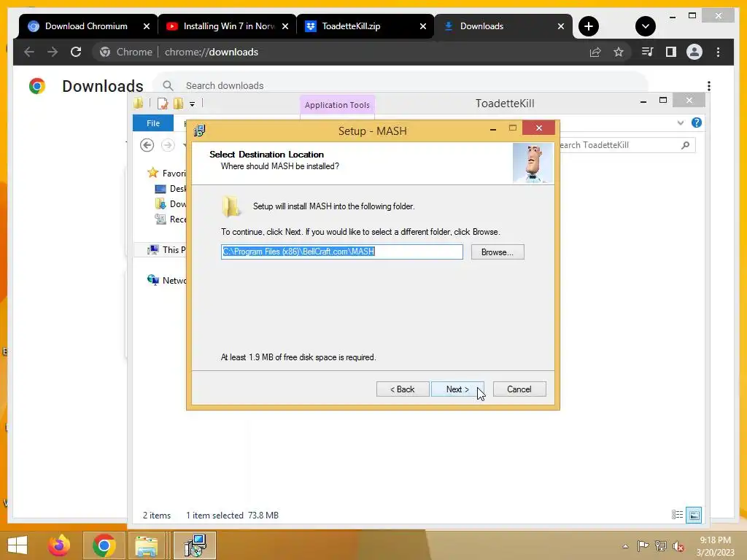Open Explorer help icon
This screenshot has width=747, height=560.
pos(697,122)
